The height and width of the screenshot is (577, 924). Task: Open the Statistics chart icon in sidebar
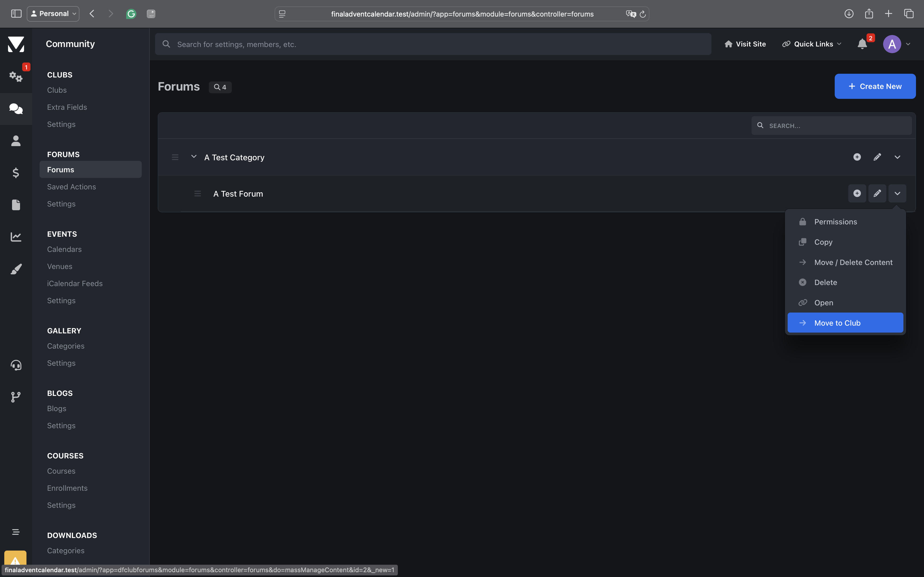point(16,237)
